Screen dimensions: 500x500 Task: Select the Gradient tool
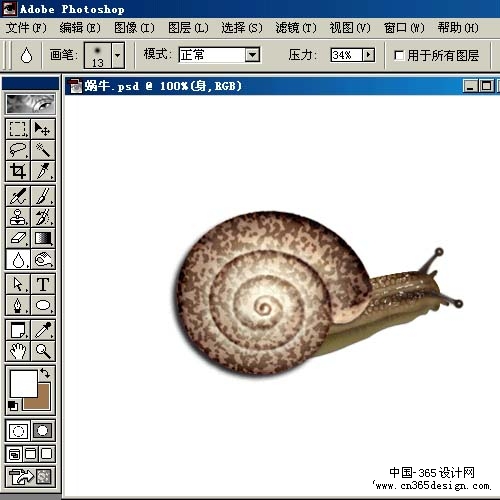click(x=43, y=238)
